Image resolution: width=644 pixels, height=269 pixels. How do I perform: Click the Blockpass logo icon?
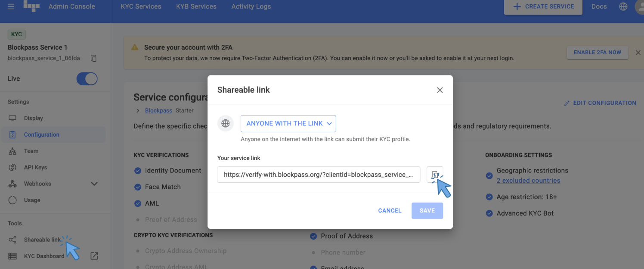[x=31, y=6]
